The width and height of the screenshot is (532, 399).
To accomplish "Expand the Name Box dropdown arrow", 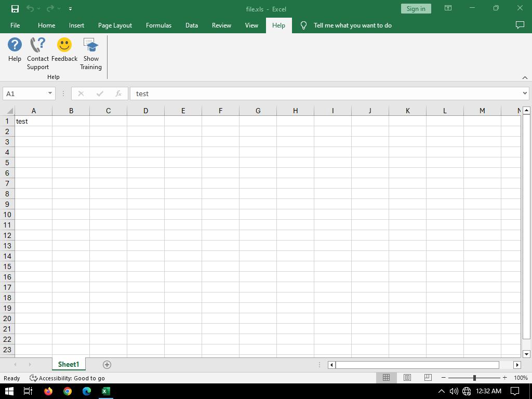I will (50, 94).
